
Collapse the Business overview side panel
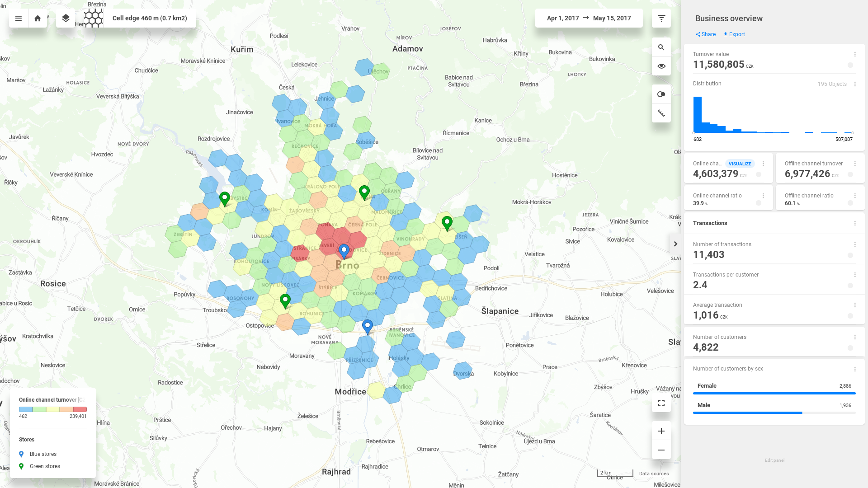(675, 244)
